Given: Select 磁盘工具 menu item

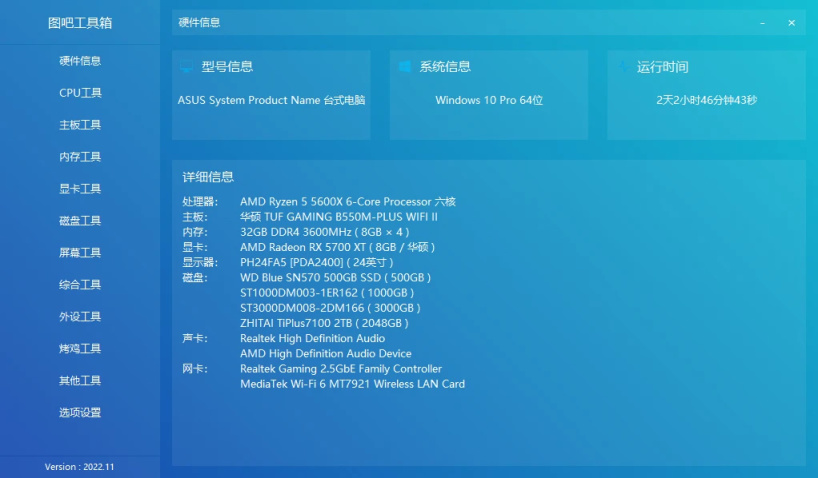Looking at the screenshot, I should (80, 221).
